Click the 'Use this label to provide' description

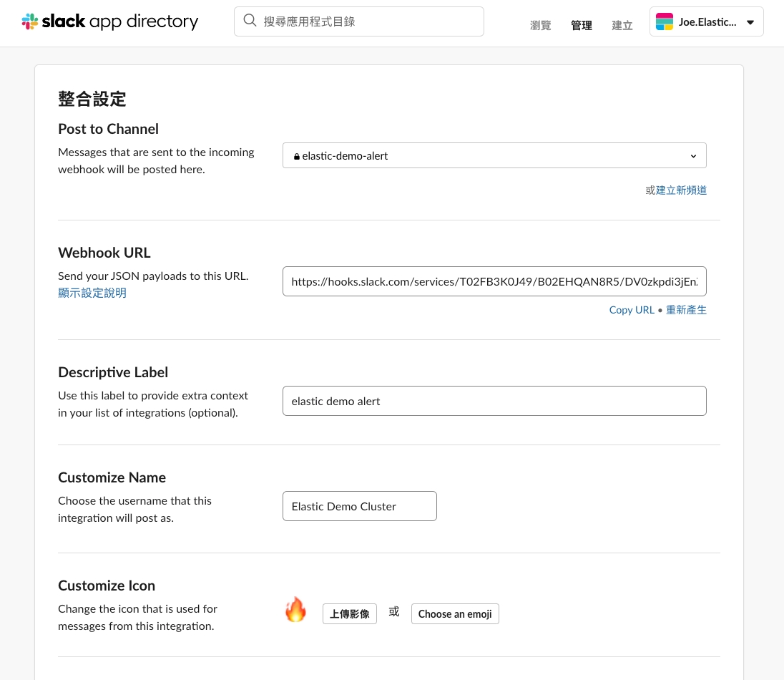(x=153, y=404)
